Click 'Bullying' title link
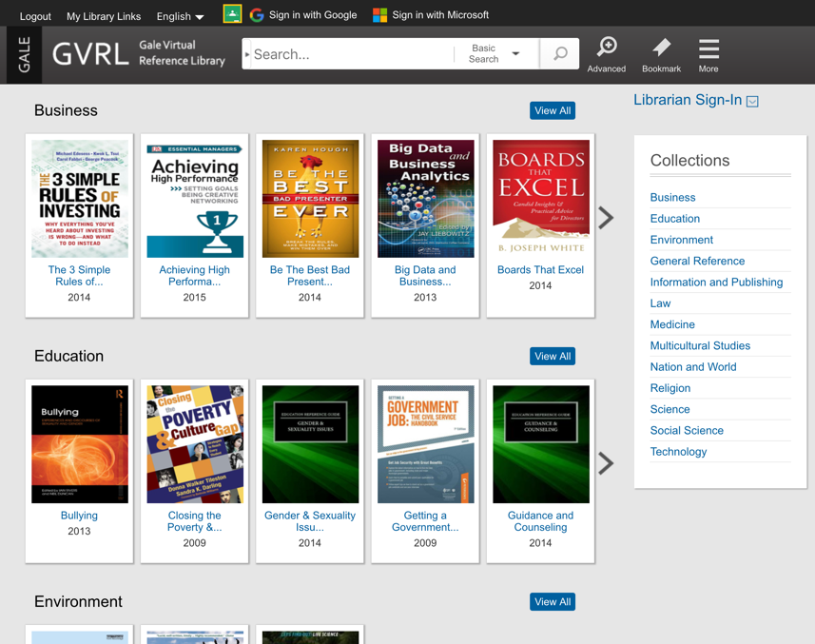The width and height of the screenshot is (815, 644). coord(79,516)
